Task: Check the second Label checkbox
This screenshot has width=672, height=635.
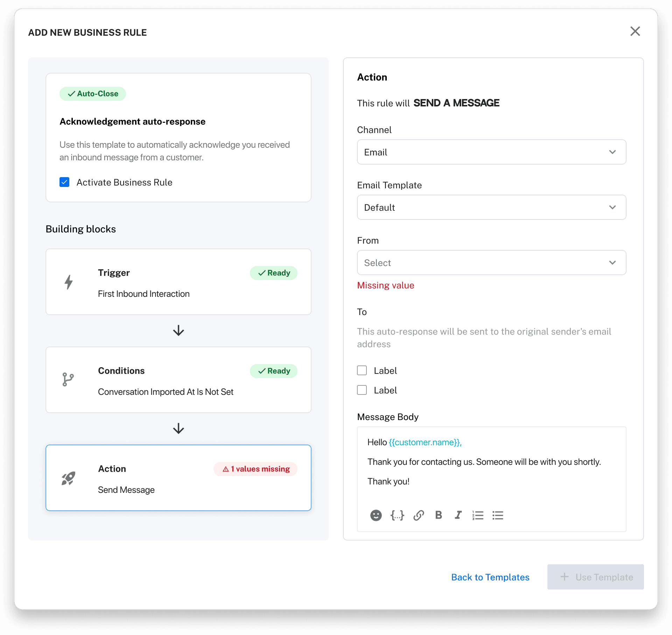Action: coord(362,390)
